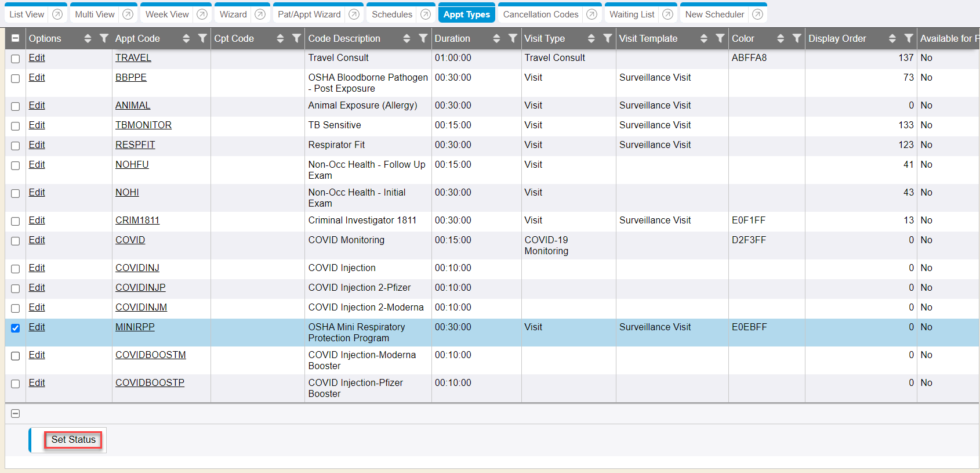Open the Color column filter icon
Image resolution: width=980 pixels, height=473 pixels.
pyautogui.click(x=797, y=38)
